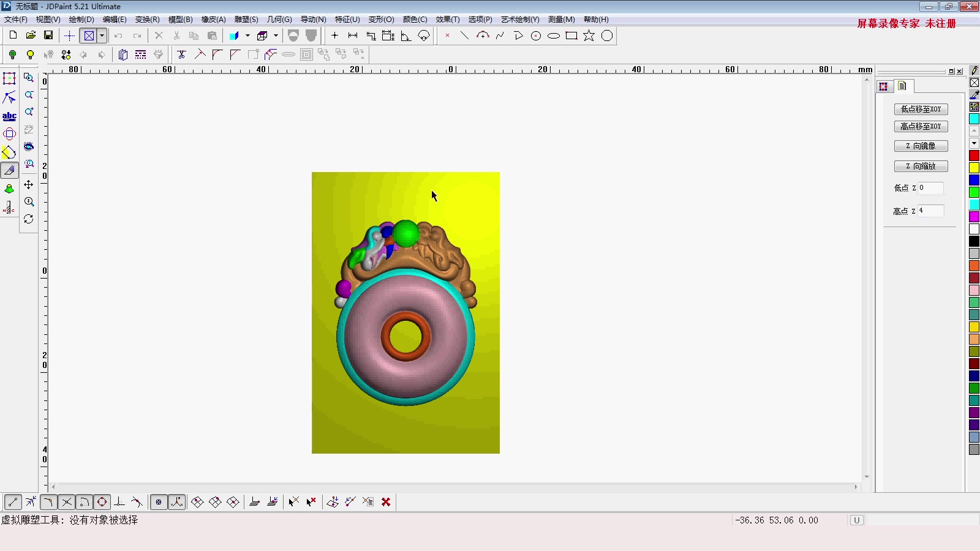Image resolution: width=980 pixels, height=551 pixels.
Task: Open the 帮助(H) menu
Action: tap(596, 20)
